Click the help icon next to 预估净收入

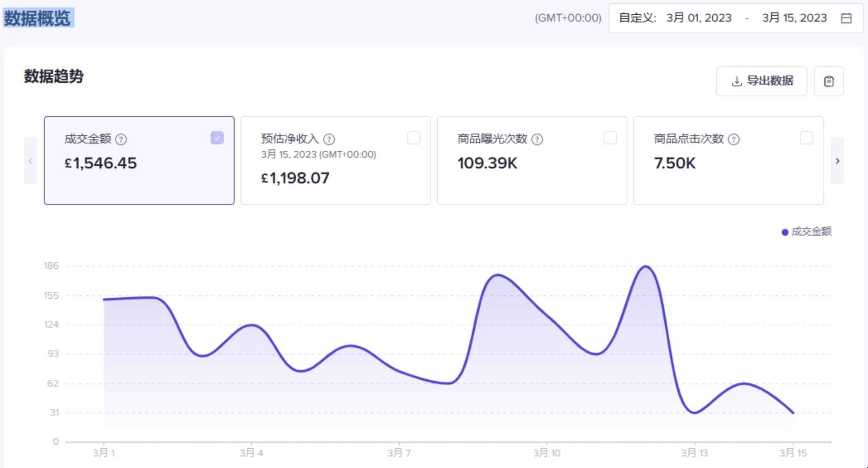(x=329, y=139)
